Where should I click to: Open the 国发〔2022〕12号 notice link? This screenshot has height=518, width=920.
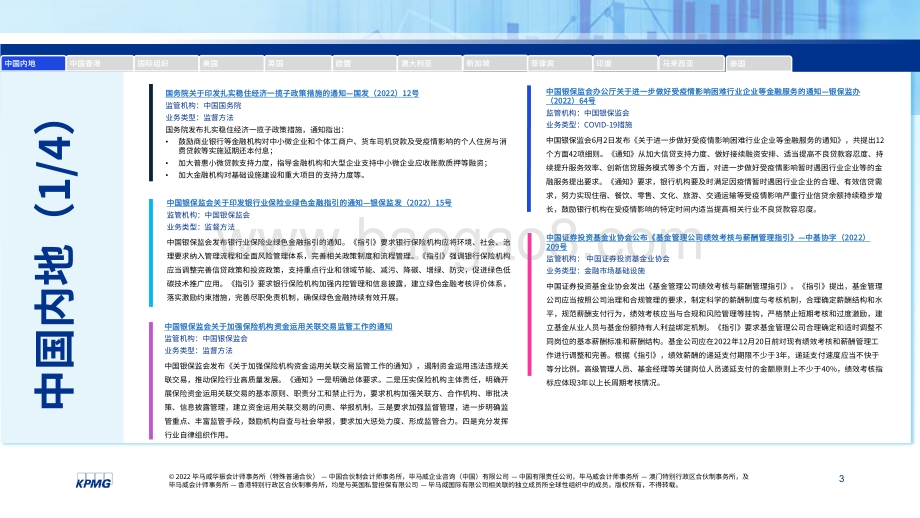pos(292,93)
